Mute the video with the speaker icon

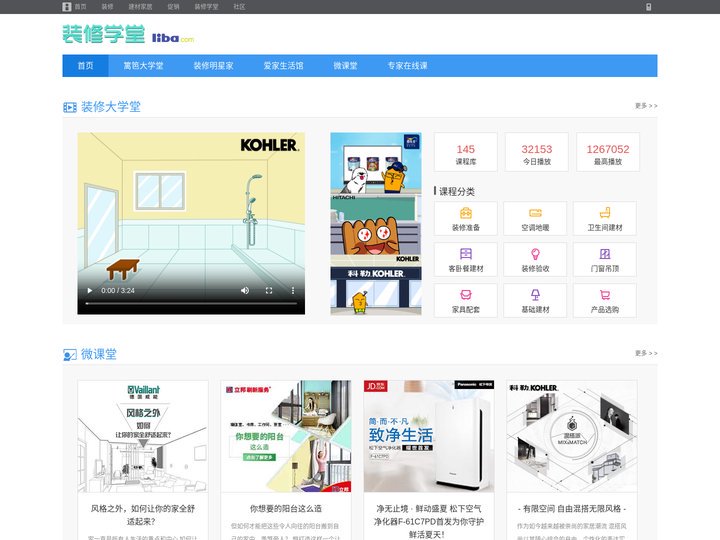(245, 291)
